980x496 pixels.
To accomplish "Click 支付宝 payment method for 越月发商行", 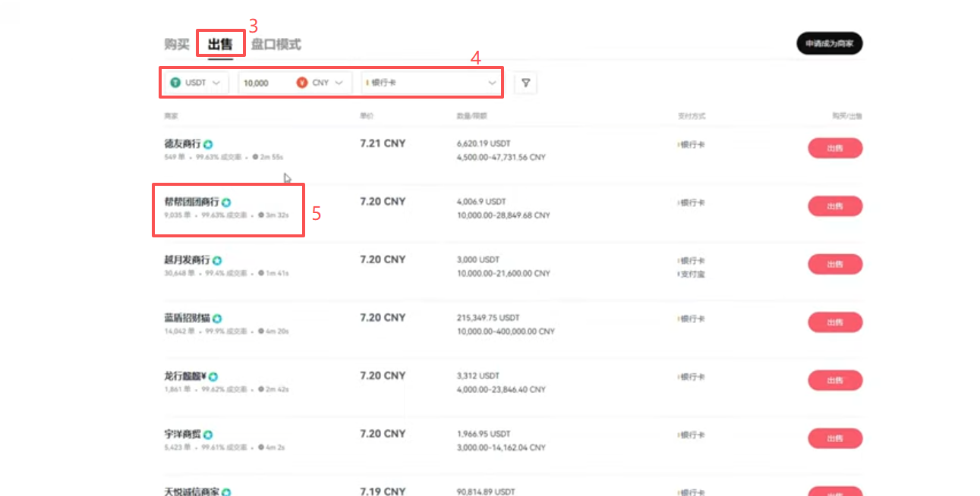I will 692,274.
